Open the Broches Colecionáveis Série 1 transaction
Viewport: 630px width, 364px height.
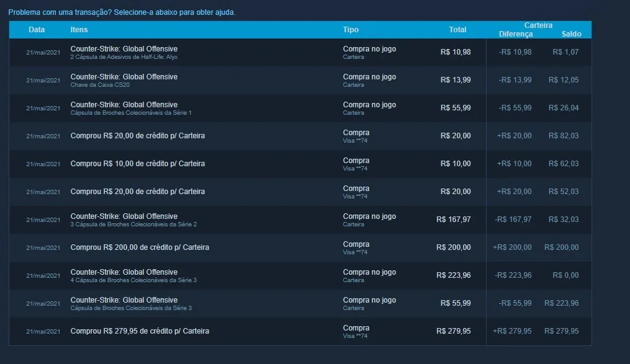[x=300, y=109]
